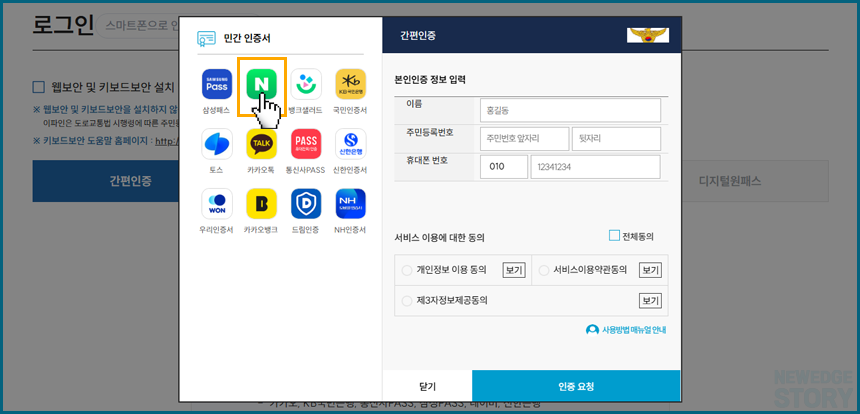The image size is (860, 414).
Task: Switch to the 디지털원패스 login tab
Action: pyautogui.click(x=754, y=181)
